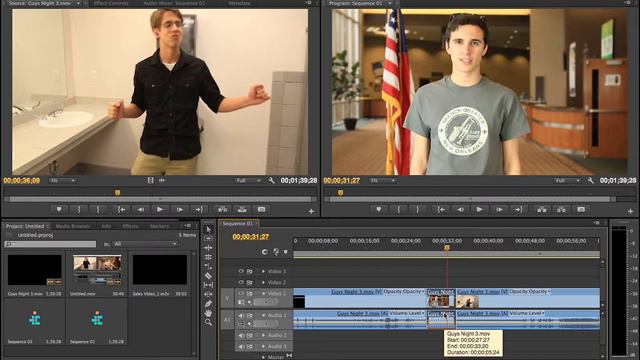Viewport: 640px width, 360px height.
Task: Click the Overwrite button in Source monitor
Action: (x=242, y=209)
